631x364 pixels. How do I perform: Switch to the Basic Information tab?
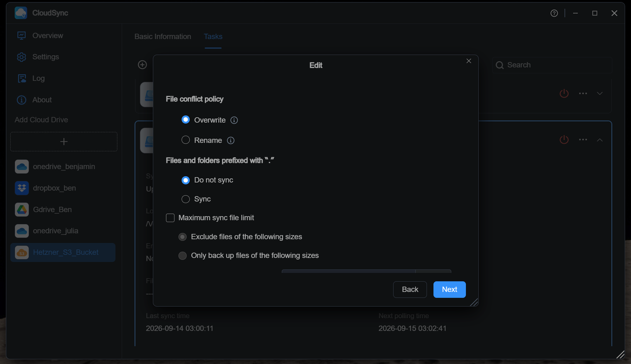(163, 36)
